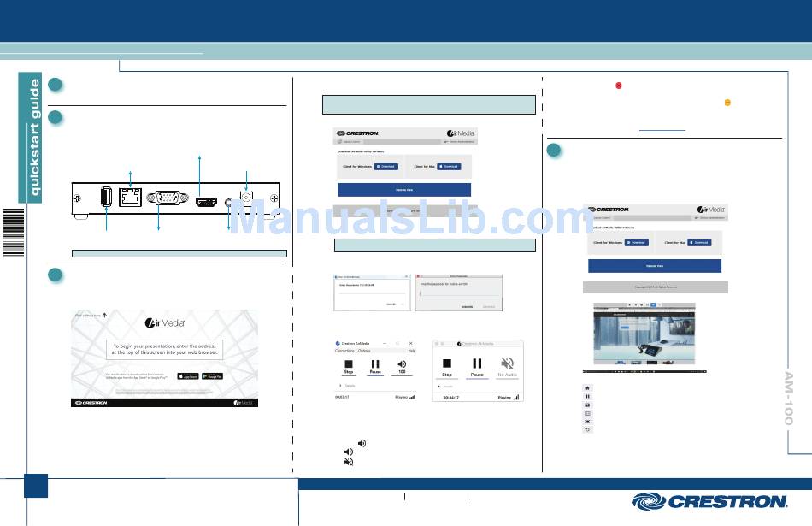Screen dimensions: 812x526
Task: Click the Google Play badge
Action: [212, 376]
